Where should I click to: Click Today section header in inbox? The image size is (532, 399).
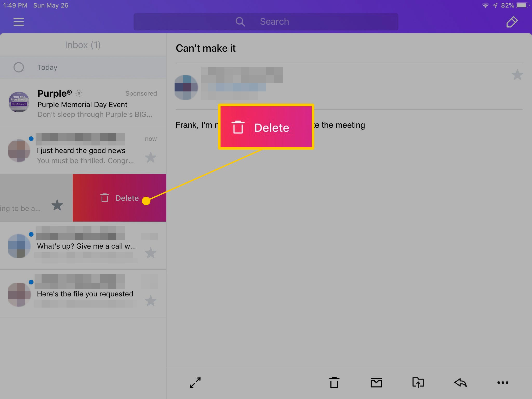click(48, 67)
